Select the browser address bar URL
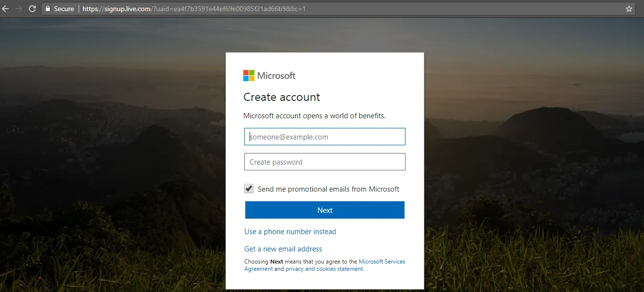 pos(194,9)
